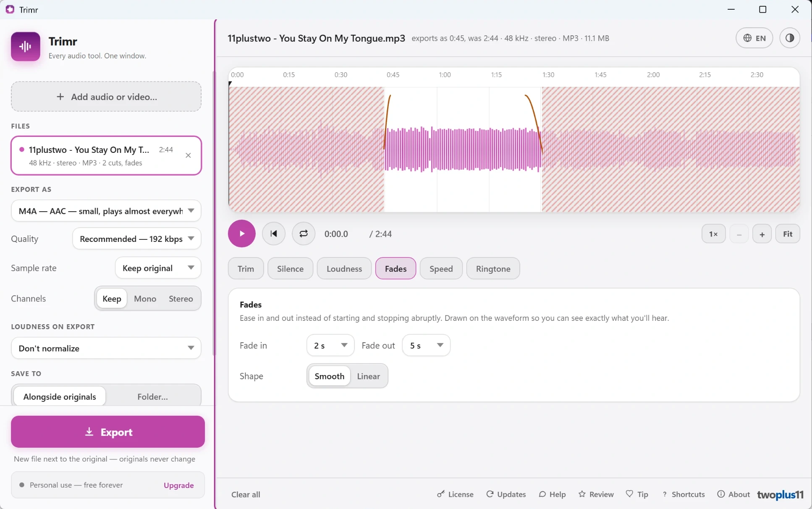
Task: Open Sample rate Keep original dropdown
Action: (x=158, y=268)
